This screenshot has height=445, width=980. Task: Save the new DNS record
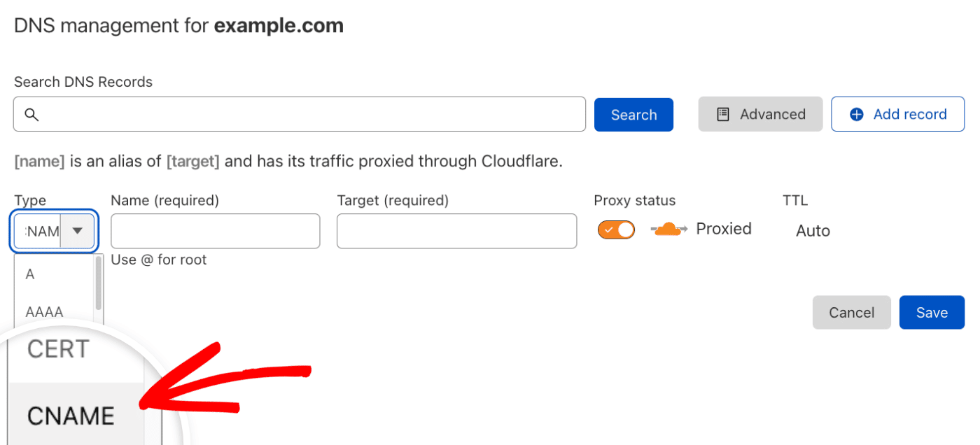tap(932, 312)
